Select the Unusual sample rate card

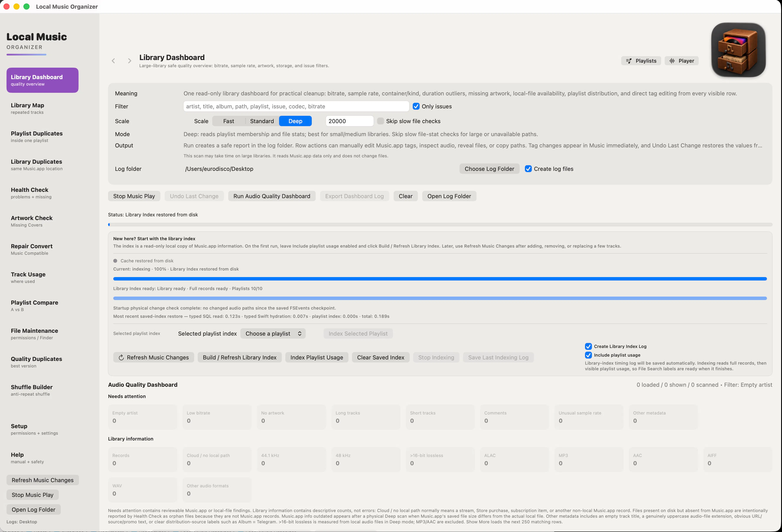(589, 417)
